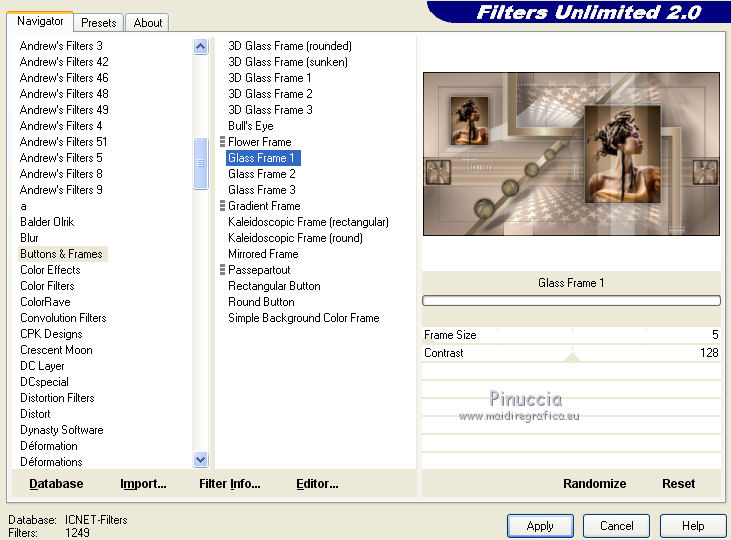This screenshot has height=540, width=731.
Task: Cancel the Filters Unlimited dialog
Action: point(616,526)
